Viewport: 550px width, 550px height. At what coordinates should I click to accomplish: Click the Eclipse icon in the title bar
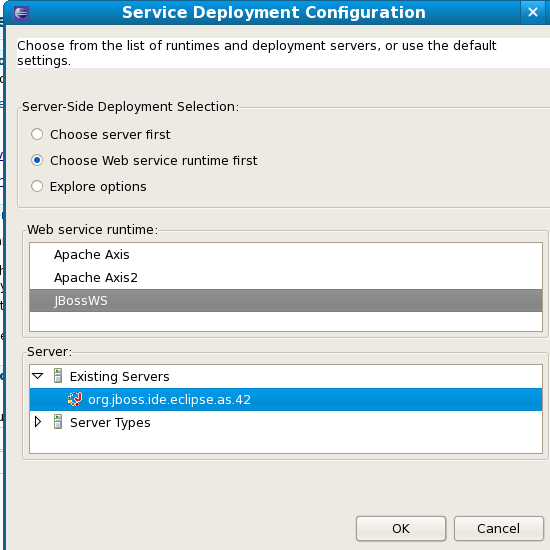click(x=21, y=13)
